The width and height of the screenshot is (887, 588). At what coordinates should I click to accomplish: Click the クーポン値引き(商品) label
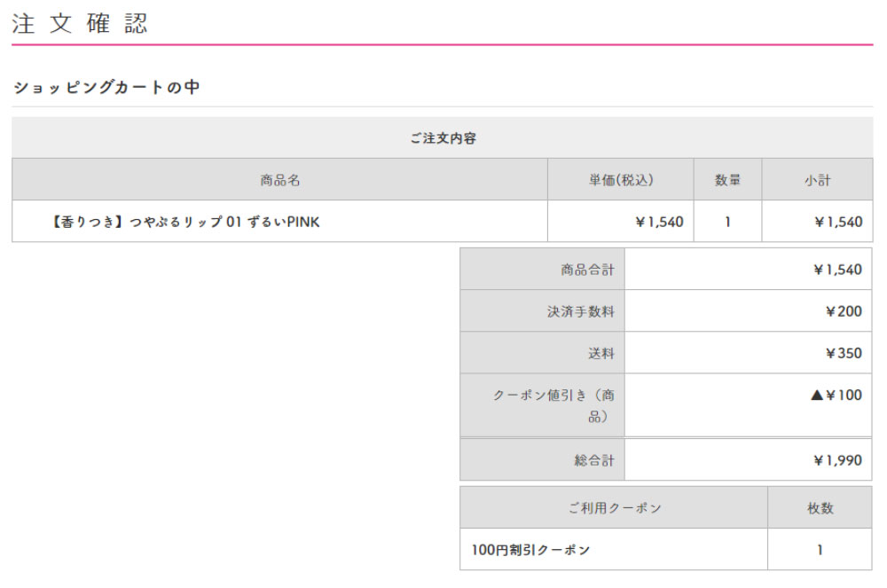pos(554,405)
